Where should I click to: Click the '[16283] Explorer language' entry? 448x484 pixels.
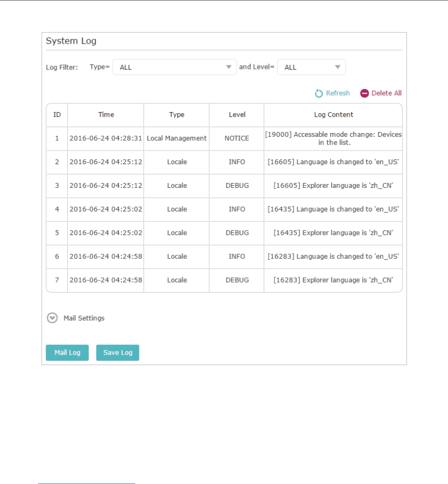coord(333,280)
